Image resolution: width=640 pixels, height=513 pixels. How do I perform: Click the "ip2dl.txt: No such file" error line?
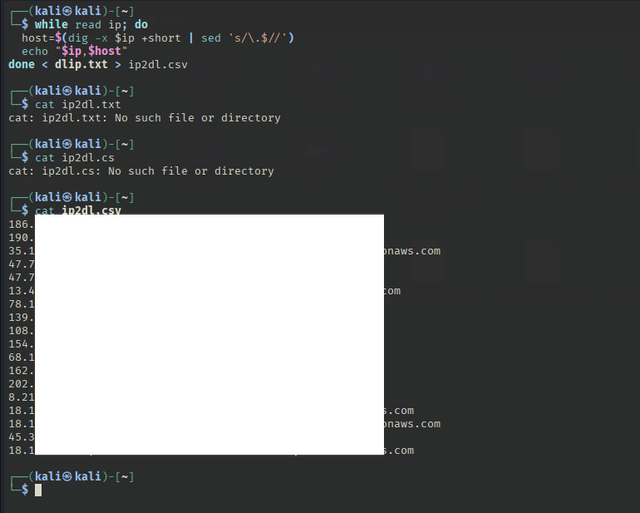[144, 118]
